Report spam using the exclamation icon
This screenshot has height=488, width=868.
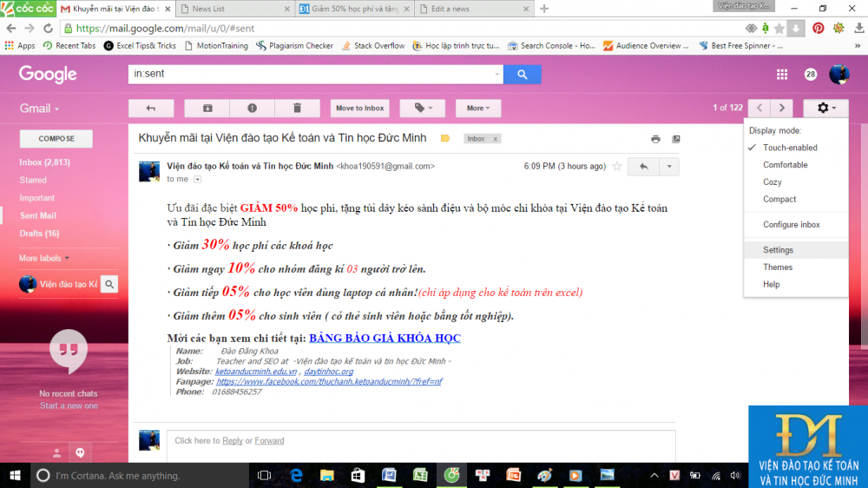[x=252, y=108]
